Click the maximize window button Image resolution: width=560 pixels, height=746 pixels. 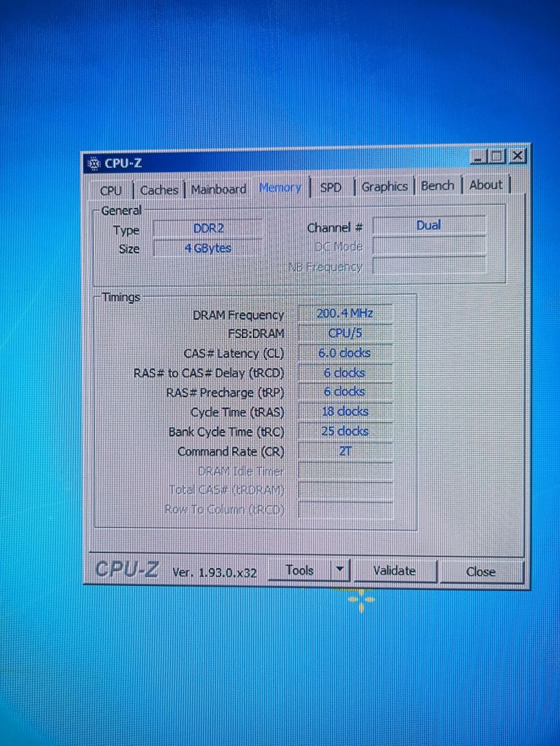tap(497, 156)
